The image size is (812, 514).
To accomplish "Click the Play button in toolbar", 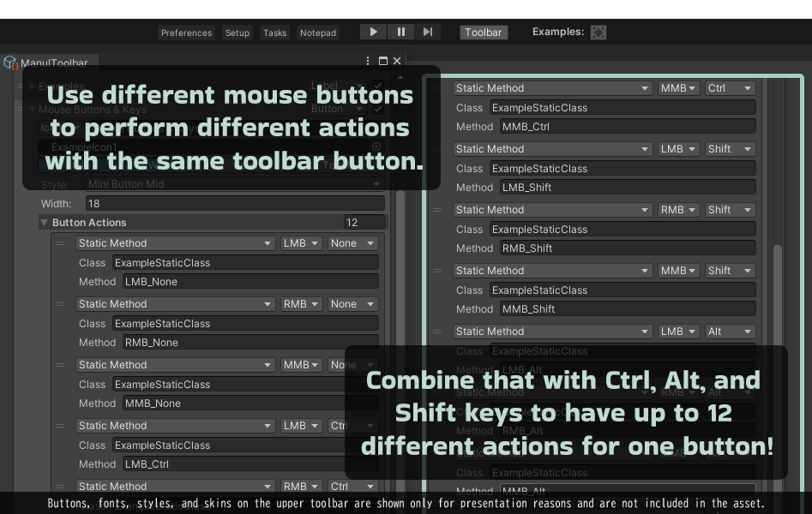I will tap(373, 32).
